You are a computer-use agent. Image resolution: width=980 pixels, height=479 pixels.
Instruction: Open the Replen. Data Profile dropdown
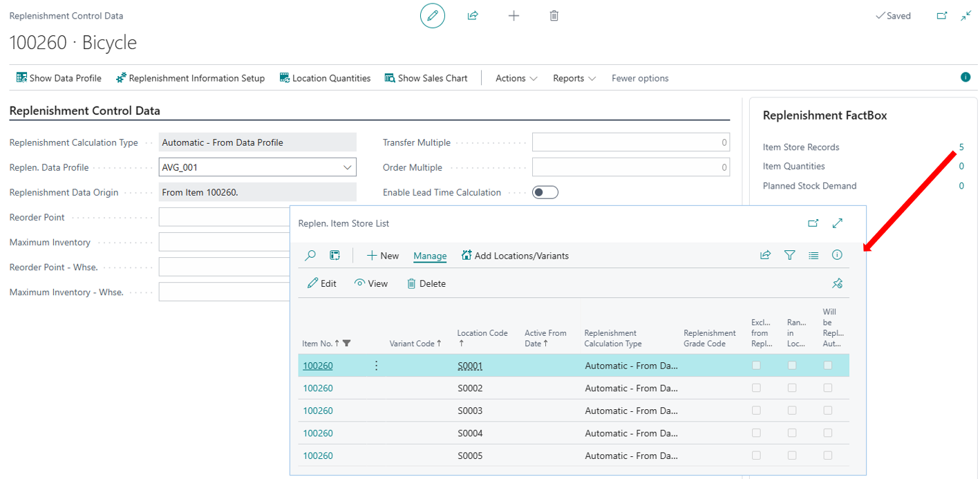[347, 167]
